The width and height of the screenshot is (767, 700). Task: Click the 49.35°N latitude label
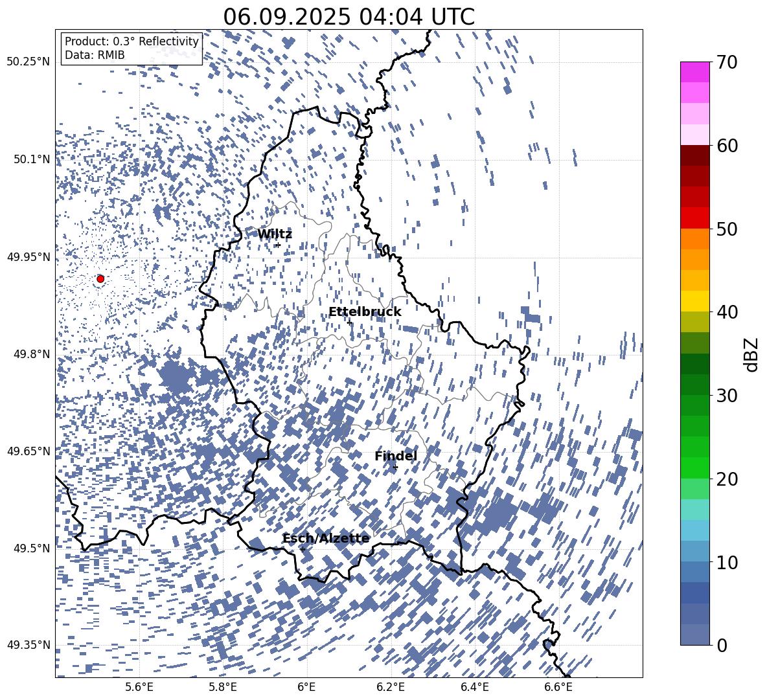click(29, 645)
